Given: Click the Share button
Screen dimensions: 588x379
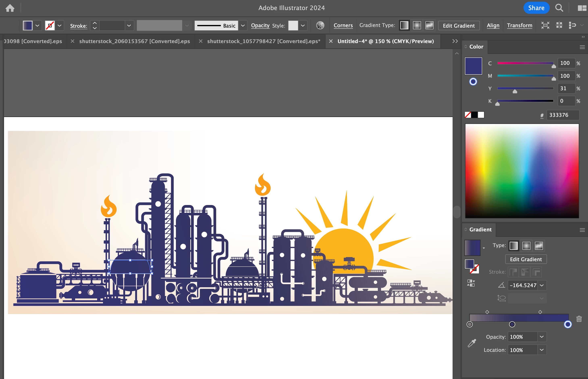Looking at the screenshot, I should point(536,8).
